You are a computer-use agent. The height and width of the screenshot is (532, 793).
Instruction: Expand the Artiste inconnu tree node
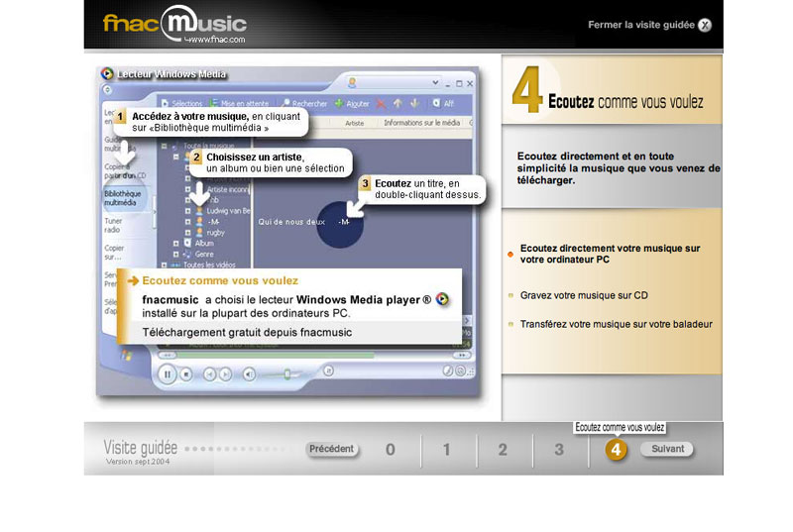tap(187, 189)
